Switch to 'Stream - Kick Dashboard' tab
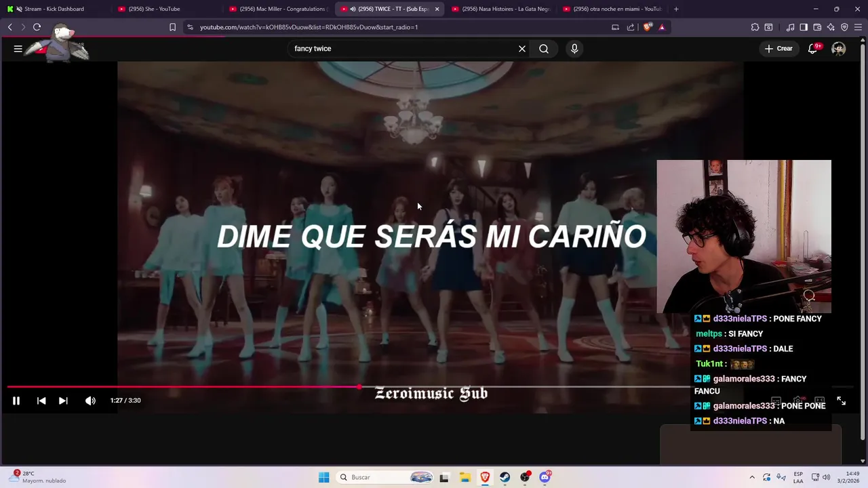 pos(54,9)
